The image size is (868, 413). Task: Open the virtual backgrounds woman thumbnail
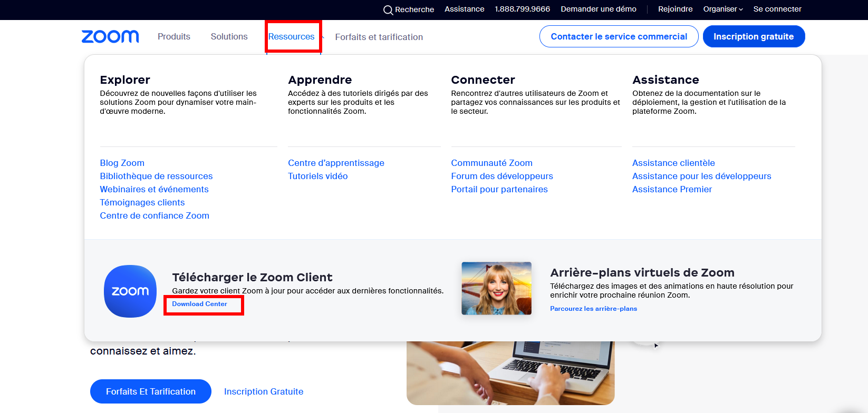pyautogui.click(x=497, y=288)
